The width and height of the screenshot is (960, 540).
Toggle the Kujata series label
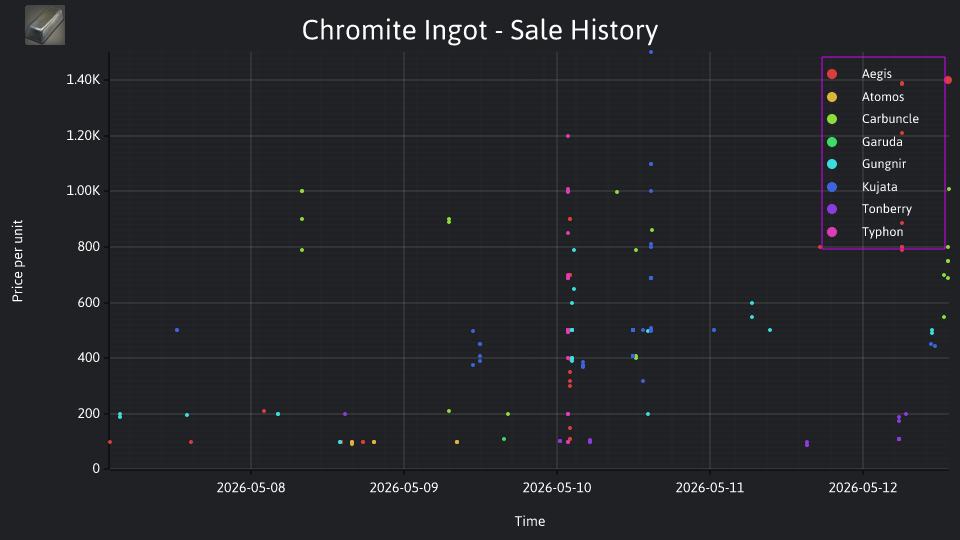[879, 187]
